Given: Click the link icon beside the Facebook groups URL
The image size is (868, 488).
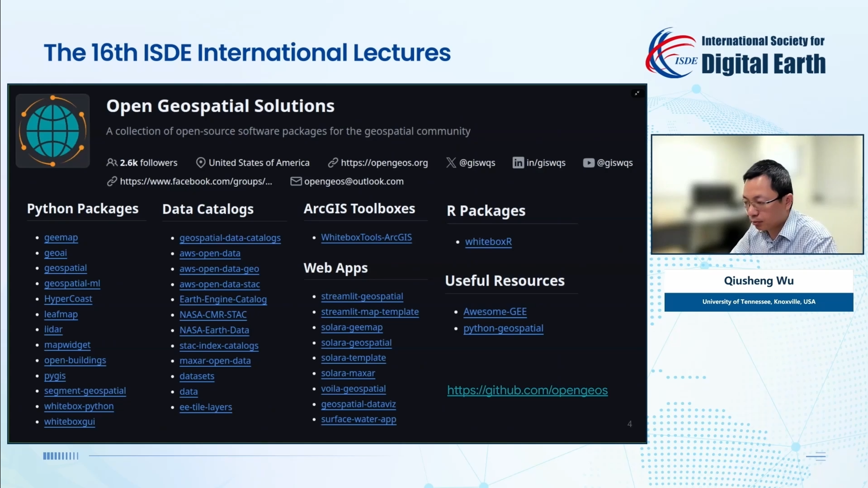Looking at the screenshot, I should (112, 181).
